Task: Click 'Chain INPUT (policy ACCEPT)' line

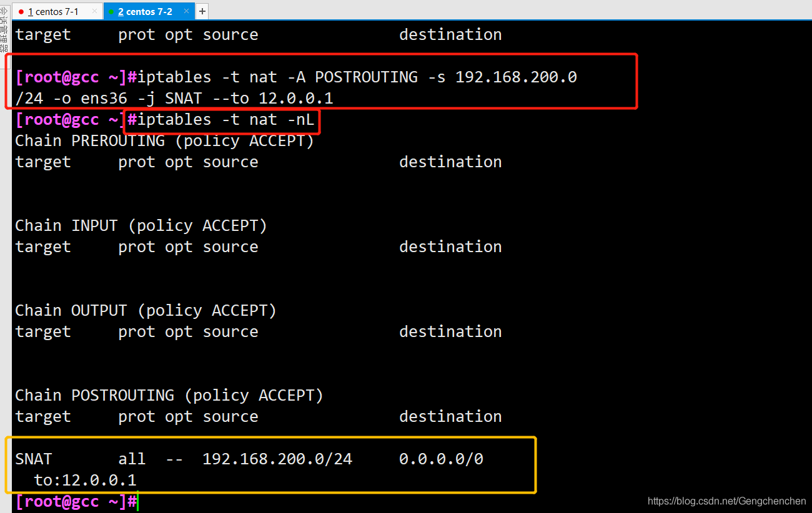Action: click(x=141, y=226)
